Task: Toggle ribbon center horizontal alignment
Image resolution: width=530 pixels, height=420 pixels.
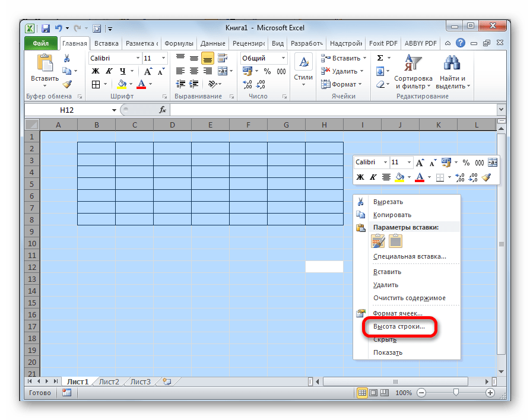Action: pyautogui.click(x=194, y=71)
